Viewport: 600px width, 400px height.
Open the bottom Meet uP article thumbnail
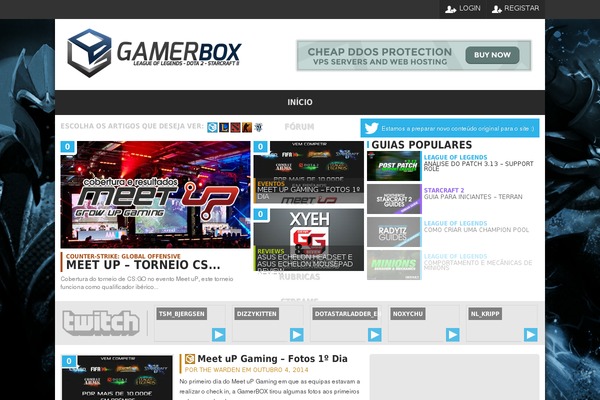click(117, 378)
